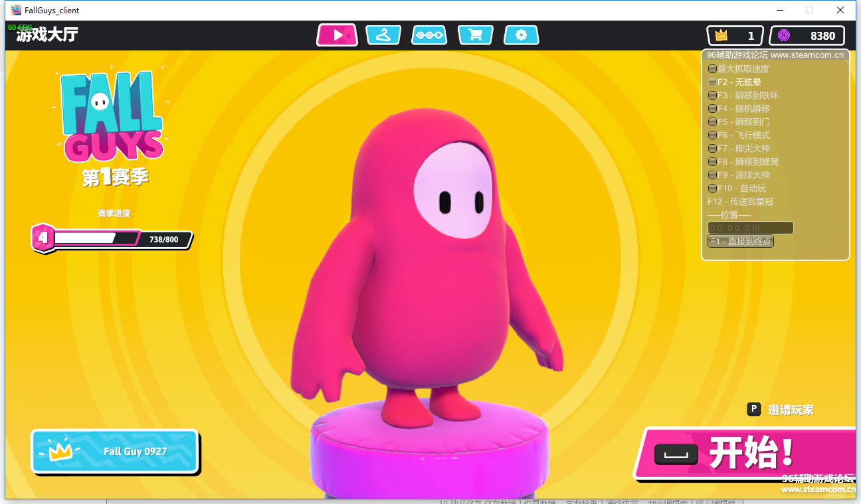Toggle the F2 - 无眩晕 checkbox

712,82
